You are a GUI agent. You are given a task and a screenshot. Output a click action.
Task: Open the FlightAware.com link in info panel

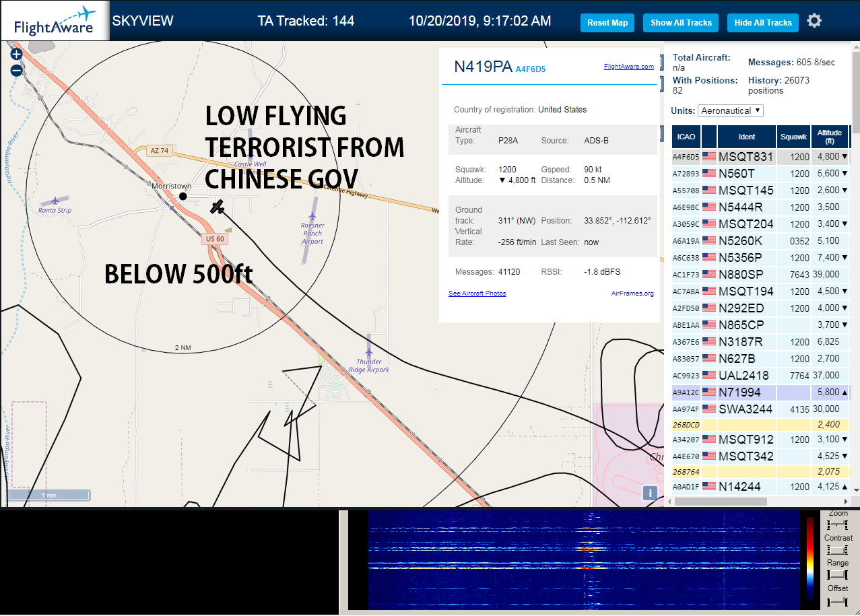[629, 67]
